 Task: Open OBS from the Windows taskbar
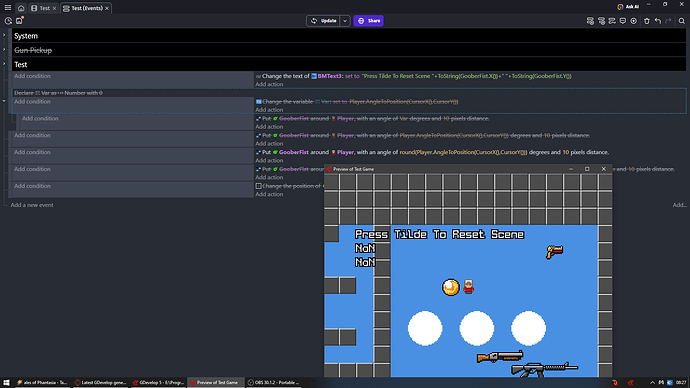274,383
